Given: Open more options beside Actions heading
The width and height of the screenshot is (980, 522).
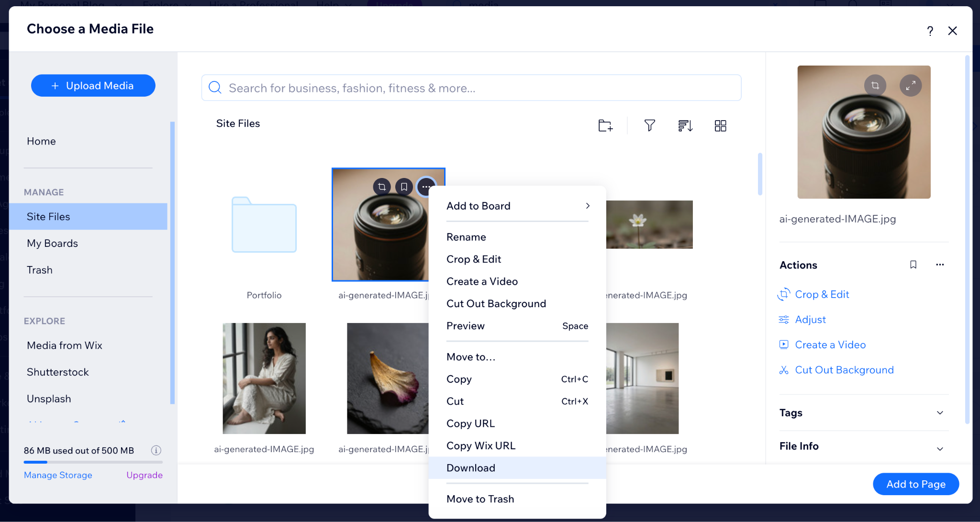Looking at the screenshot, I should coord(940,265).
